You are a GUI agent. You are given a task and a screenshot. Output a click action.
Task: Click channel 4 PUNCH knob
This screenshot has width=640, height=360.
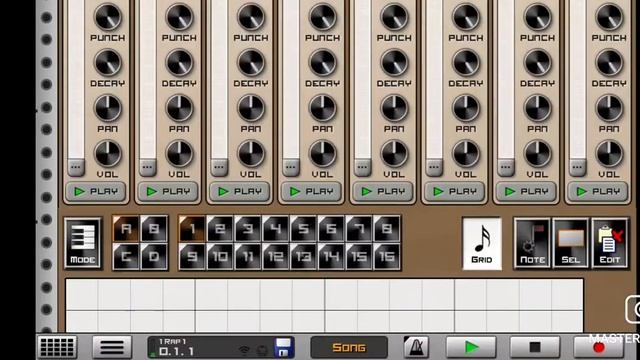tap(322, 17)
